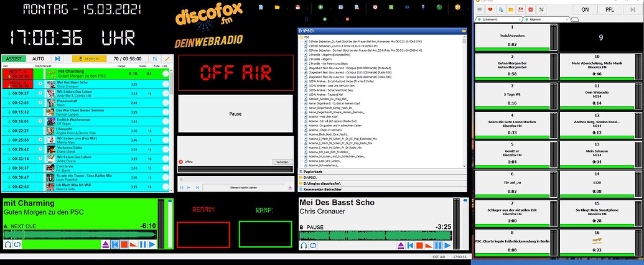Click the pencil edit icon above playlist
644x265 pixels.
(x=166, y=58)
